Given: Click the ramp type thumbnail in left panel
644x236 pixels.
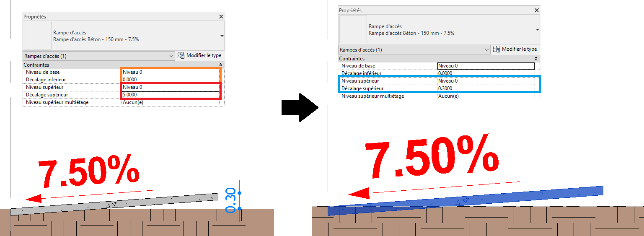Looking at the screenshot, I should click(x=37, y=36).
